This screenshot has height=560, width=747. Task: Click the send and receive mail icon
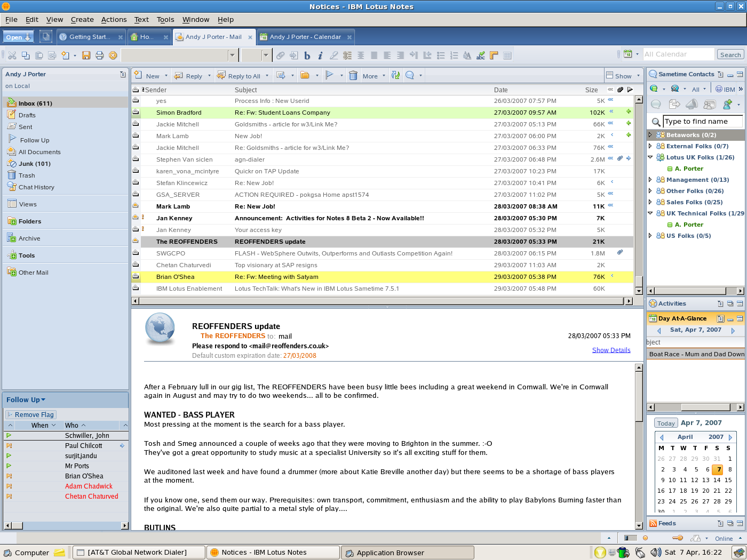click(x=395, y=76)
